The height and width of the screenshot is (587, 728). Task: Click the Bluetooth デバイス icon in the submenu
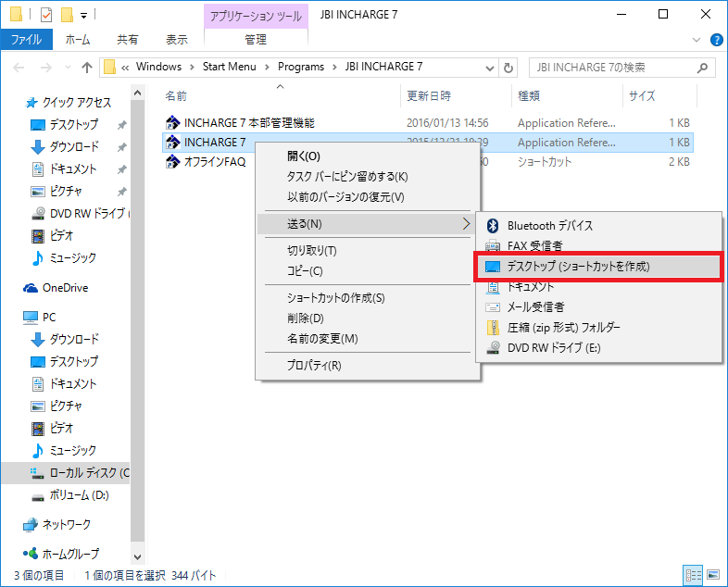(x=493, y=226)
